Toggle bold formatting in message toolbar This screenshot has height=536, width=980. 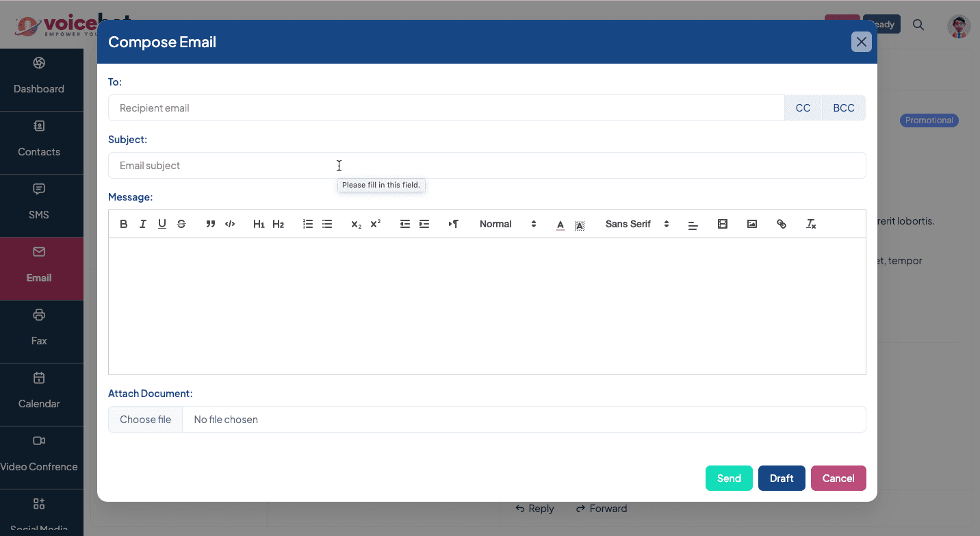coord(124,224)
